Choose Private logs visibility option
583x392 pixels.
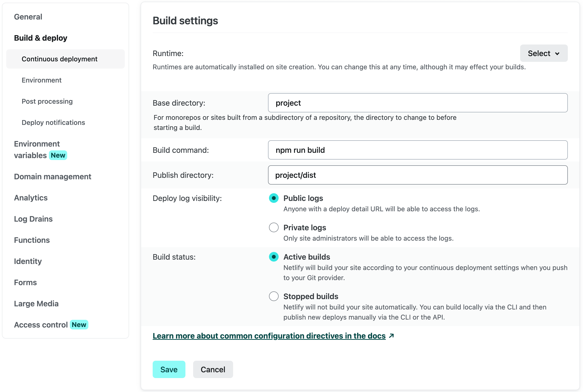click(274, 227)
